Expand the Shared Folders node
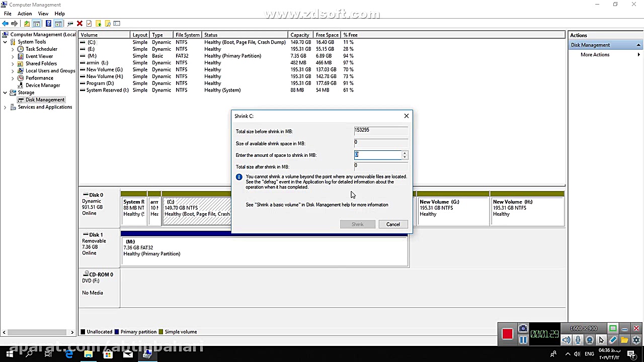The height and width of the screenshot is (362, 644). [x=13, y=64]
